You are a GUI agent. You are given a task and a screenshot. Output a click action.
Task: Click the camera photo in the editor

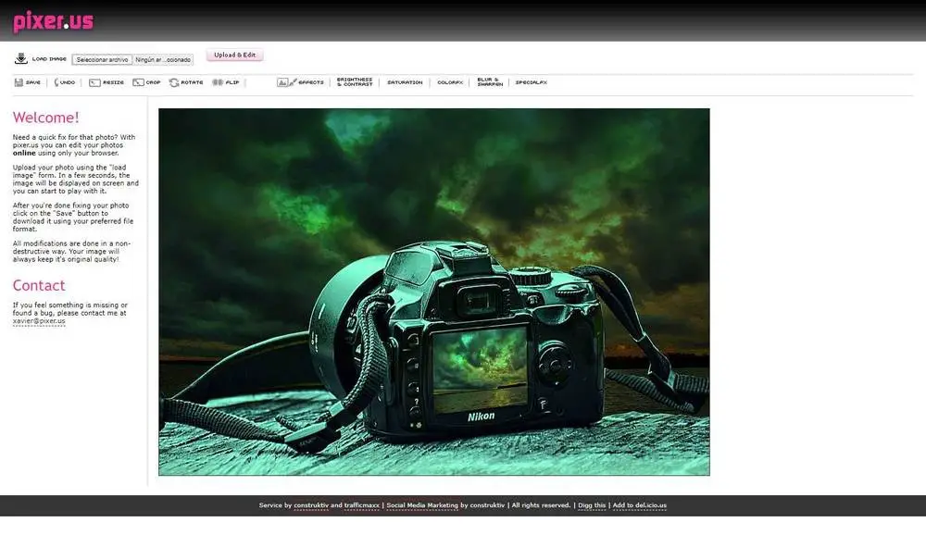click(x=434, y=292)
